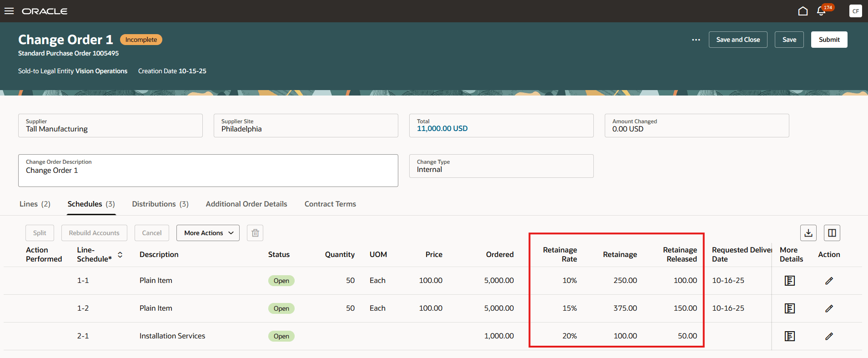Click the 10% retainage rate value
This screenshot has width=868, height=358.
(570, 281)
